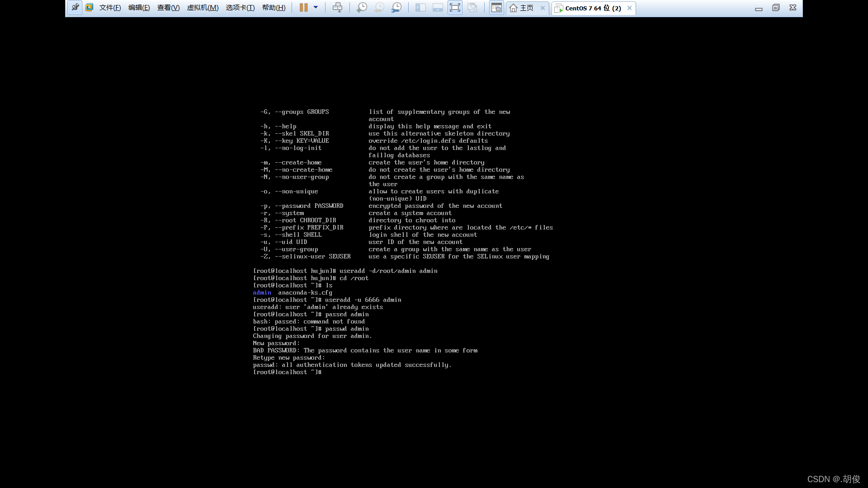868x488 pixels.
Task: Expand the power options dropdown arrow
Action: pos(316,7)
